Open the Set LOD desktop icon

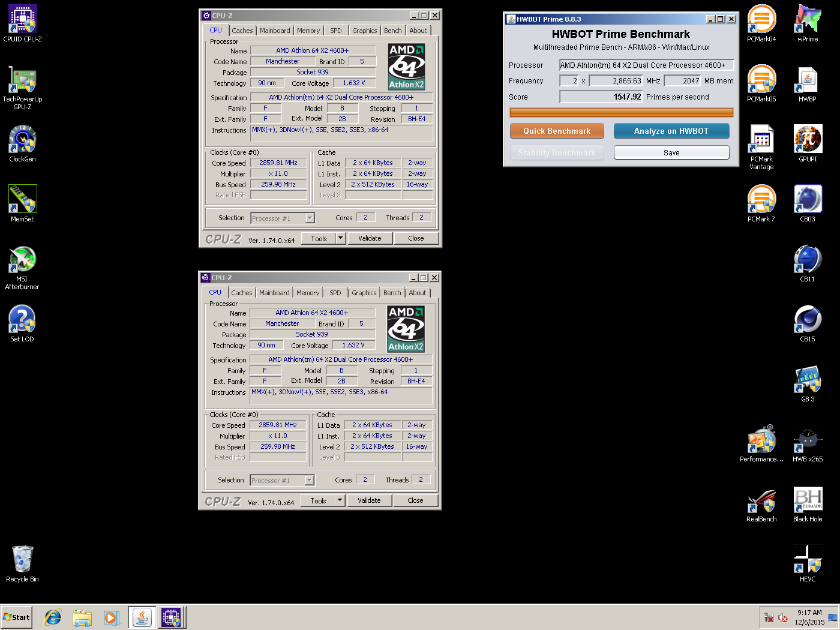[x=22, y=324]
